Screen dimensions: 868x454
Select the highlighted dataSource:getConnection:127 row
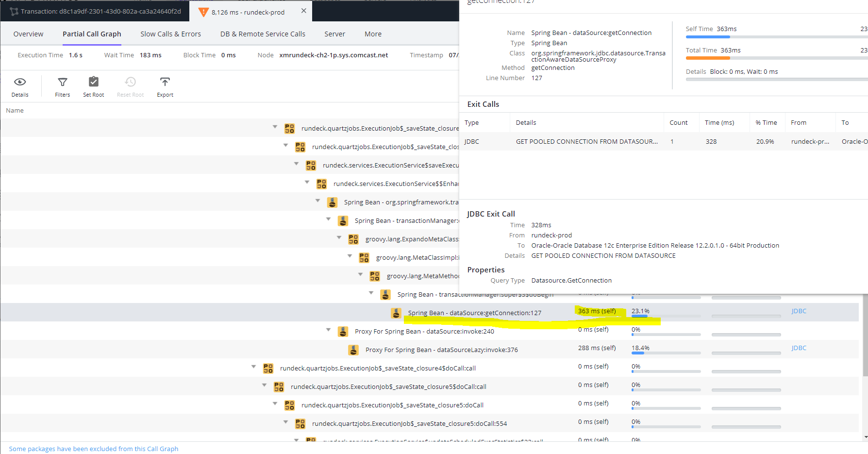[473, 313]
